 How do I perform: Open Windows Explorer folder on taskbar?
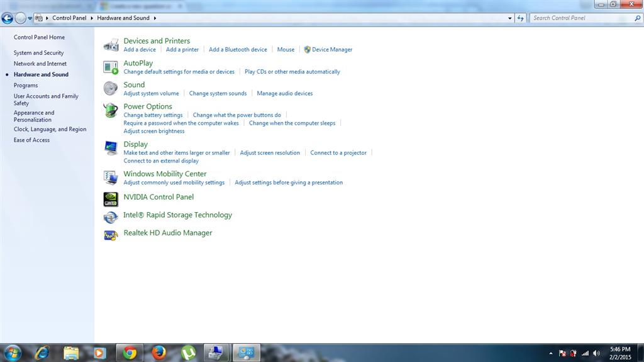tap(71, 353)
